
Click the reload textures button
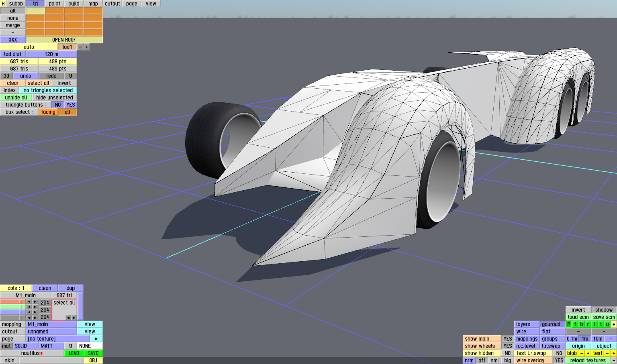point(588,360)
